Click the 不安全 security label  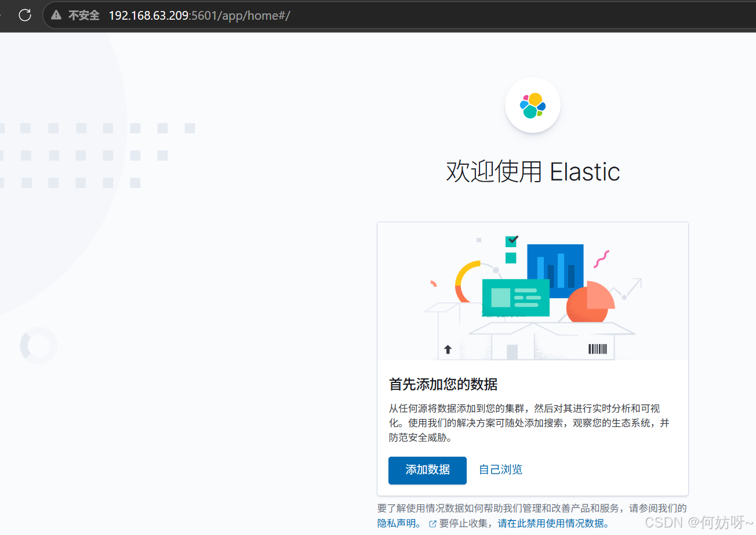tap(84, 15)
